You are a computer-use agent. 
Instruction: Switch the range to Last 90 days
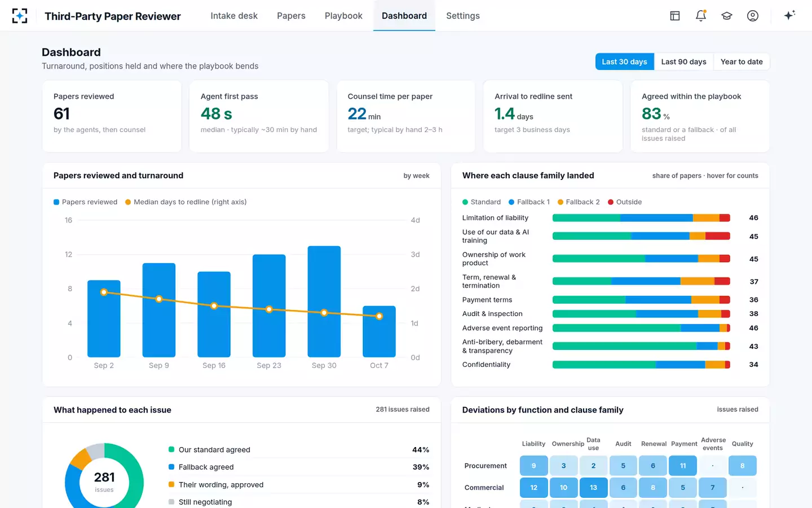coord(683,62)
